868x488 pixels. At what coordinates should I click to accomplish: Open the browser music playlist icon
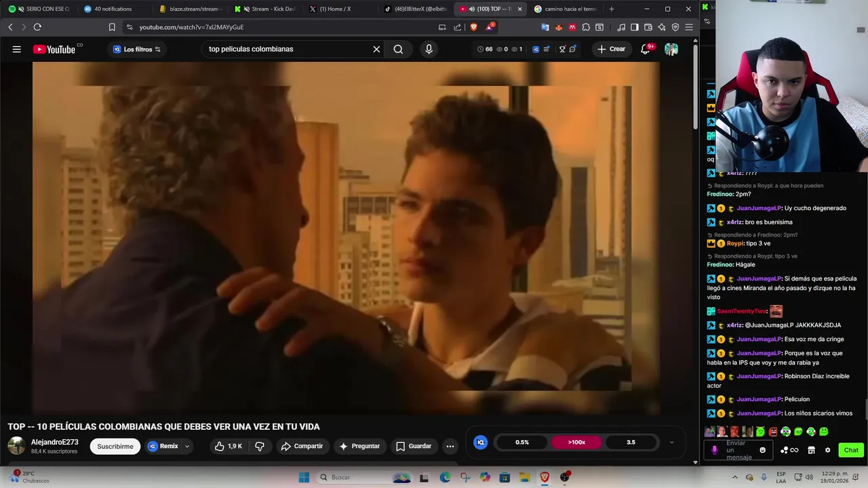click(621, 27)
